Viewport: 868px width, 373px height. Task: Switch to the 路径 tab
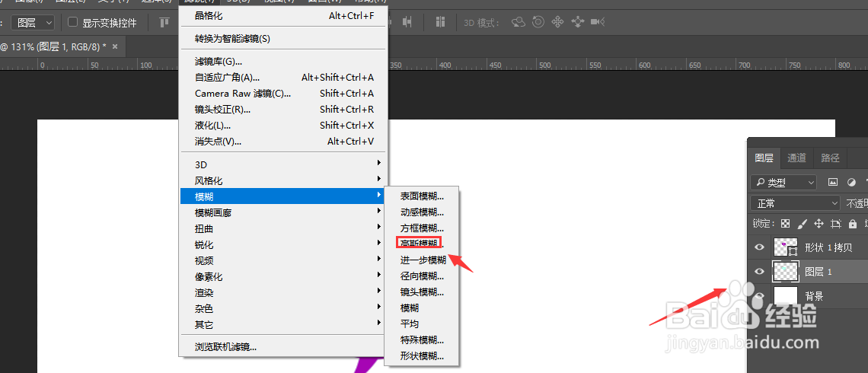coord(830,158)
